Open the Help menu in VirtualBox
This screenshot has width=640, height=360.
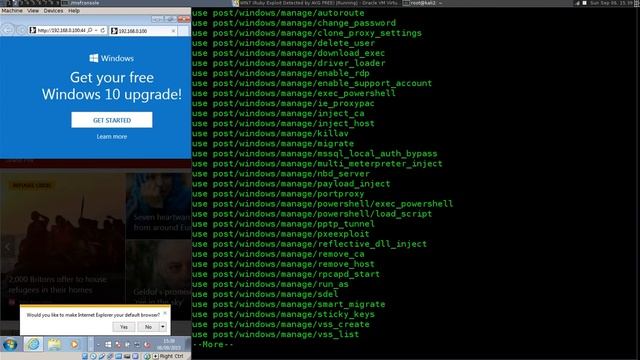74,11
